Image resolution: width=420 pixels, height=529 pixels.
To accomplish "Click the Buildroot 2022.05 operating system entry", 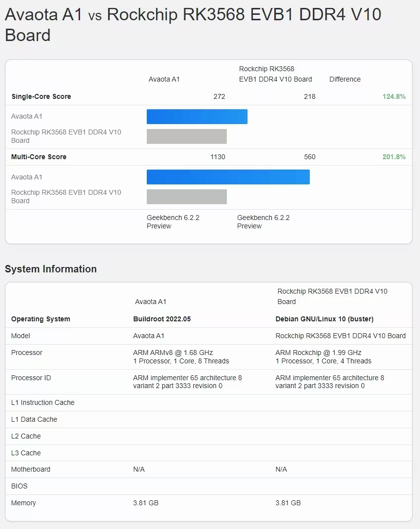I will pyautogui.click(x=162, y=319).
